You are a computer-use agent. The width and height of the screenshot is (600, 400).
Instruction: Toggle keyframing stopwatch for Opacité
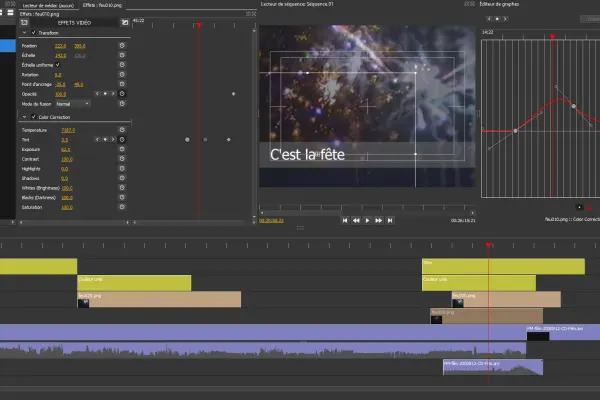click(122, 94)
